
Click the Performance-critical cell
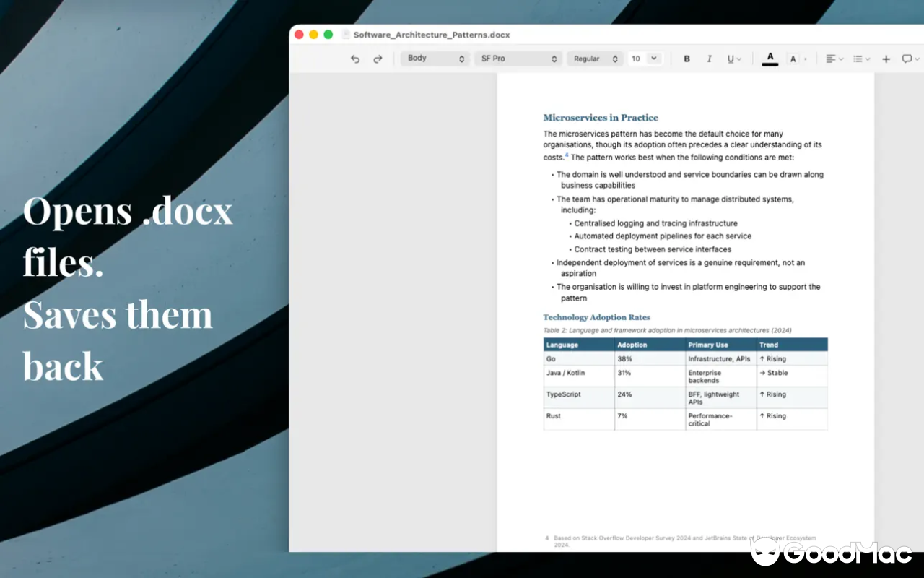point(721,420)
